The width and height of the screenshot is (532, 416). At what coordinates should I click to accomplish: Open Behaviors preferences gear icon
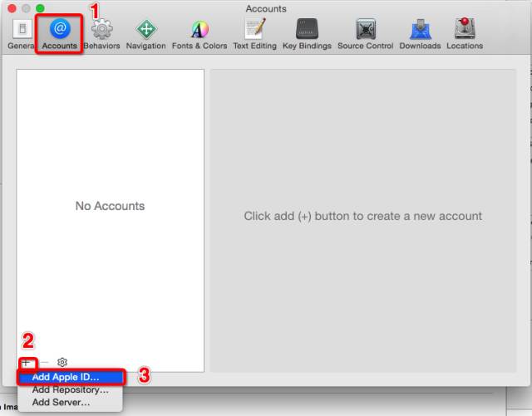[101, 33]
